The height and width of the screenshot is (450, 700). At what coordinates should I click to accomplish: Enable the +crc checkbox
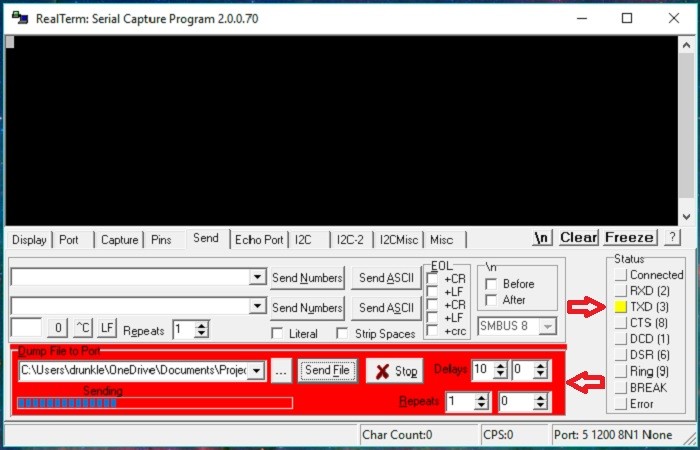432,331
